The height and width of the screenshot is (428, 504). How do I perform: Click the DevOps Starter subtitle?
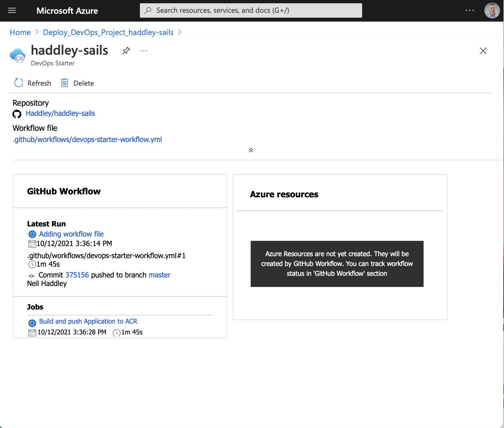pyautogui.click(x=53, y=63)
